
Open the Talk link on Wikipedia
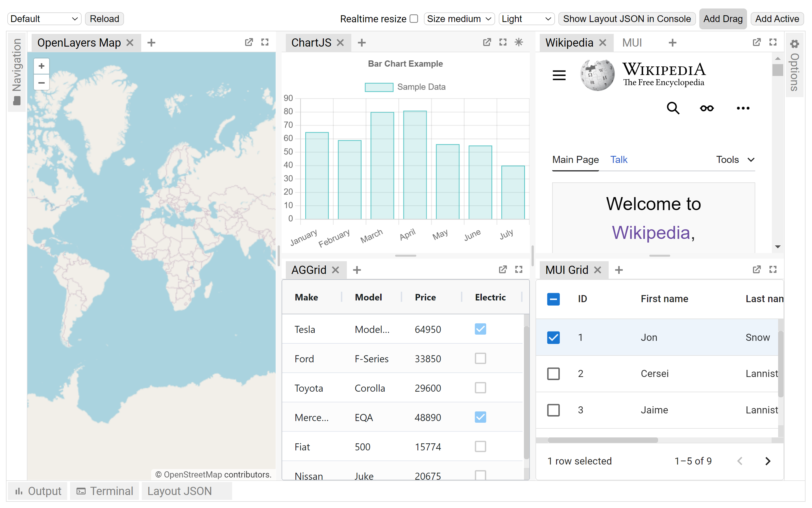tap(619, 160)
